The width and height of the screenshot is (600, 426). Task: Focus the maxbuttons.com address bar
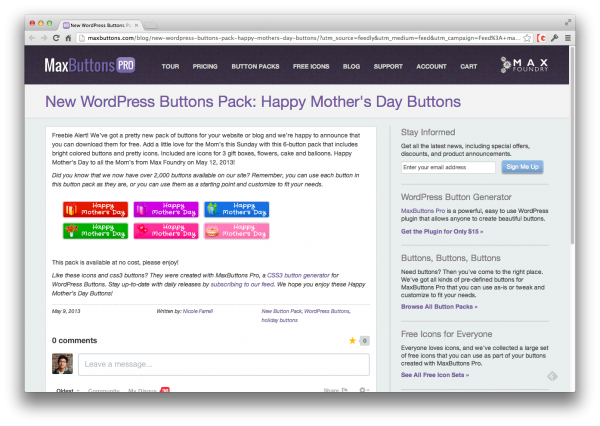tap(302, 38)
